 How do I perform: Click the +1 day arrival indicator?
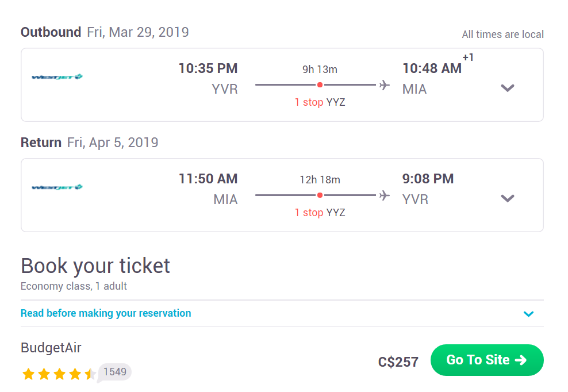coord(468,57)
